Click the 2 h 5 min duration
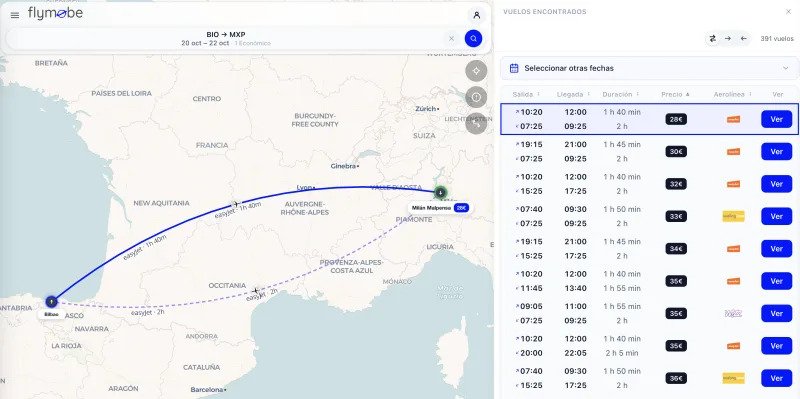This screenshot has height=399, width=800. [x=621, y=353]
